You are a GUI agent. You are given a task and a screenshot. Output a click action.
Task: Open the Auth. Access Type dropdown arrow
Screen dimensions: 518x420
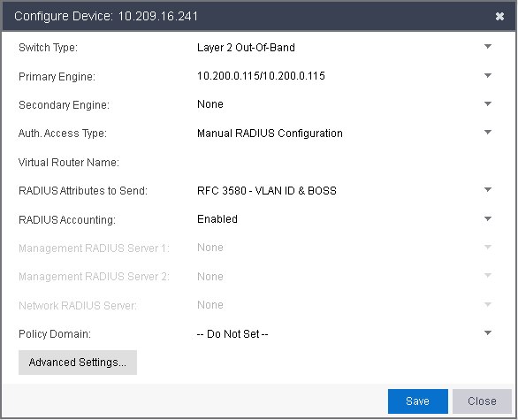click(488, 133)
